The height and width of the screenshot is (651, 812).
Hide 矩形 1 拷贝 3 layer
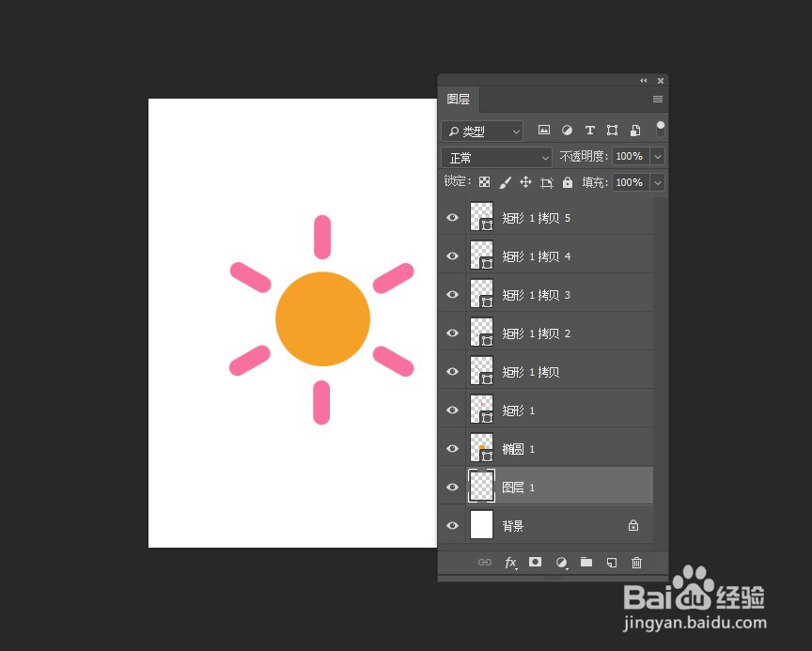tap(453, 294)
